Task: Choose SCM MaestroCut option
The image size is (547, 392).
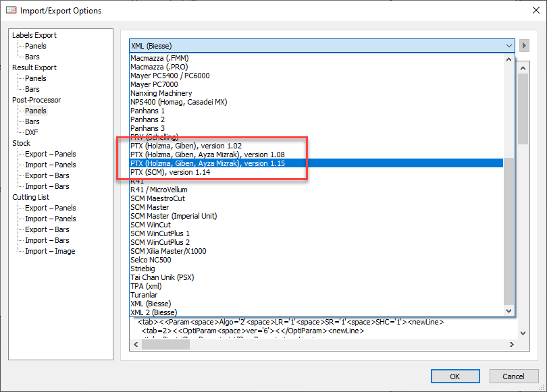Action: 317,198
